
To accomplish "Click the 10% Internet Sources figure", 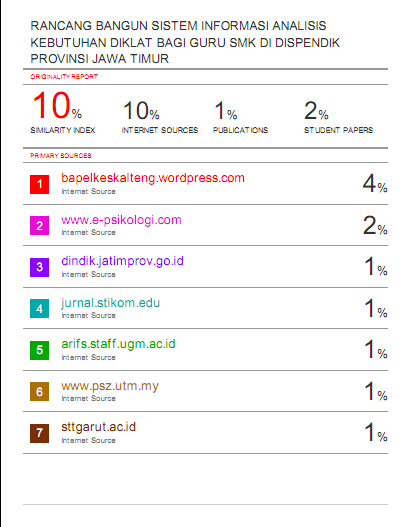I will [x=141, y=111].
